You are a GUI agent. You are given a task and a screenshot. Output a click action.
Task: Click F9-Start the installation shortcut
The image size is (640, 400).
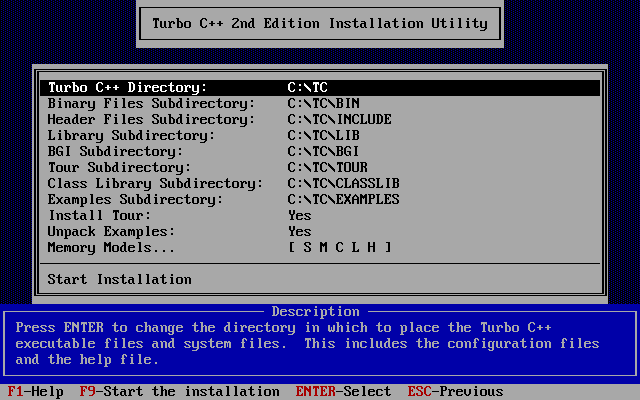point(180,391)
